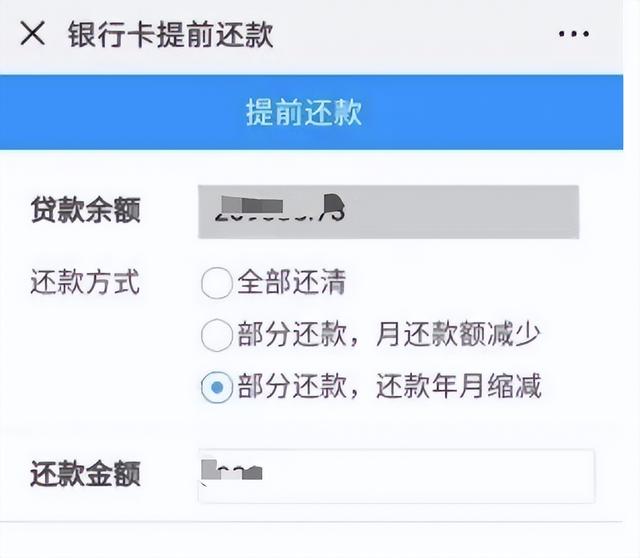Click the empty right side of the grey balance box

coord(463,211)
